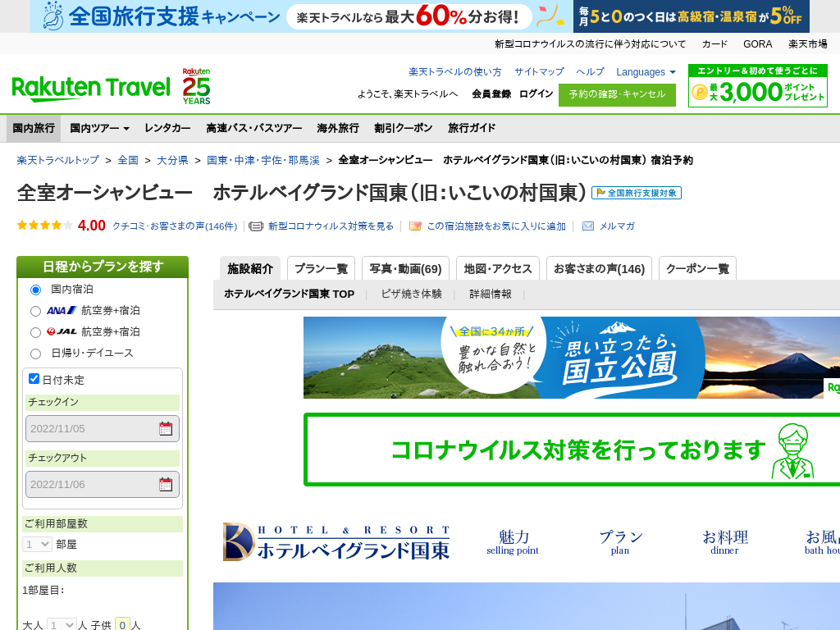Open プラン plan hotel menu
Screen dimensions: 840x630
coord(620,542)
